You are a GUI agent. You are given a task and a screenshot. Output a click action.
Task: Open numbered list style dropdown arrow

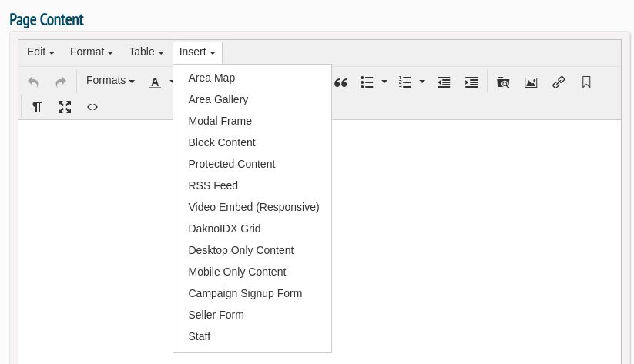pyautogui.click(x=422, y=82)
